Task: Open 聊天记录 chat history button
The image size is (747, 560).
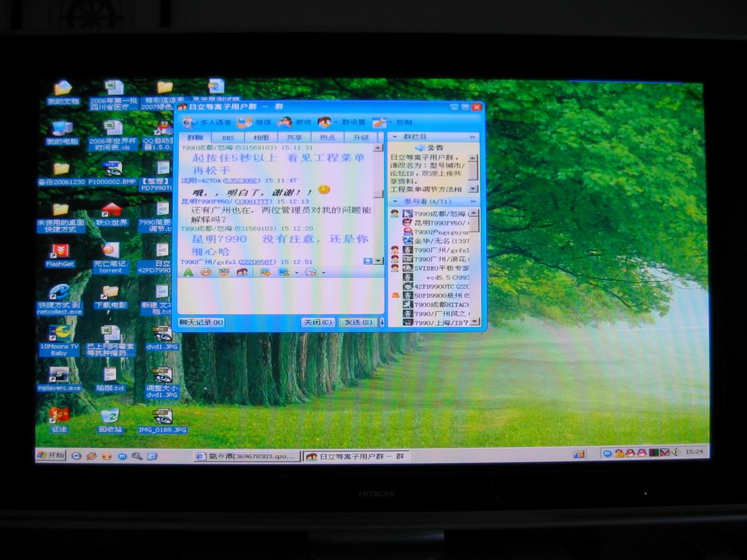Action: tap(201, 322)
